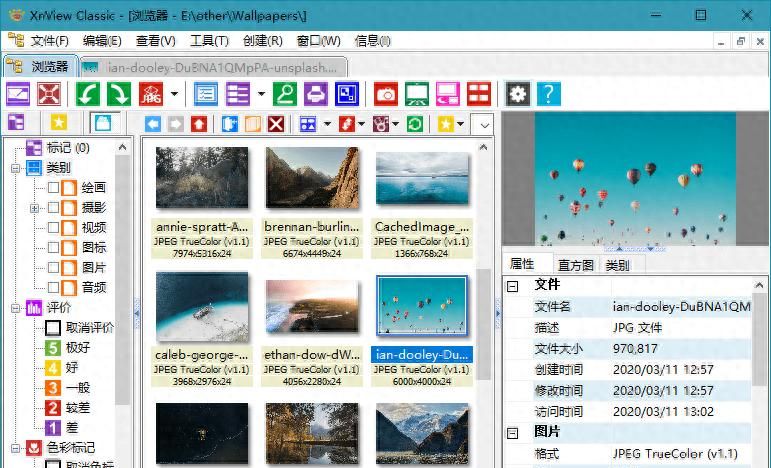Select the 2 较差 rating
The image size is (771, 468).
click(68, 408)
